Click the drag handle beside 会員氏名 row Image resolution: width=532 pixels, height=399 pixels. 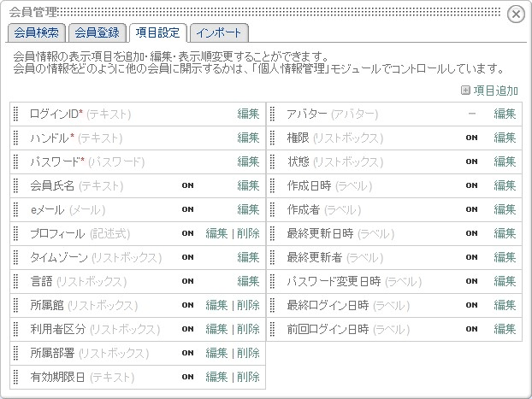pos(17,185)
